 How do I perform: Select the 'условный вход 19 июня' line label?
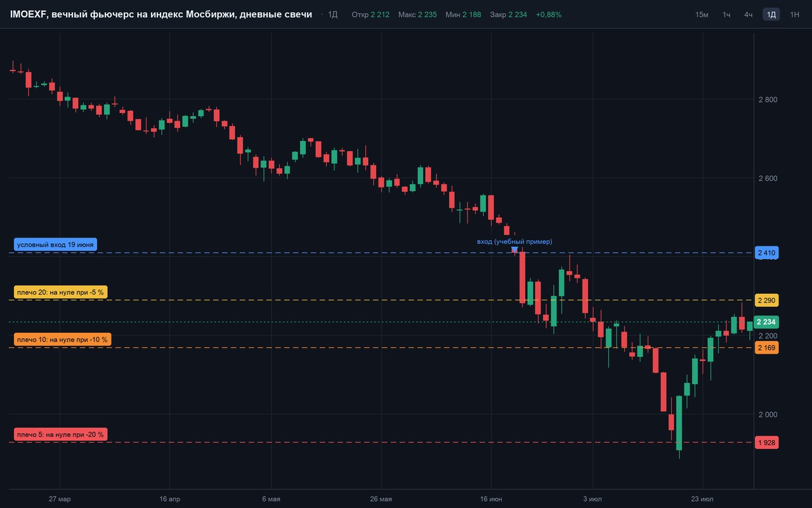coord(55,244)
